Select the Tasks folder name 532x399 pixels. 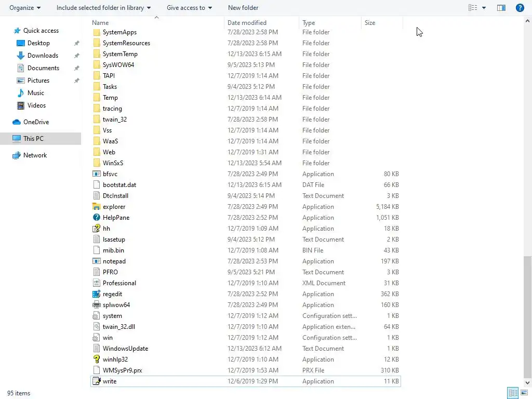coord(110,87)
